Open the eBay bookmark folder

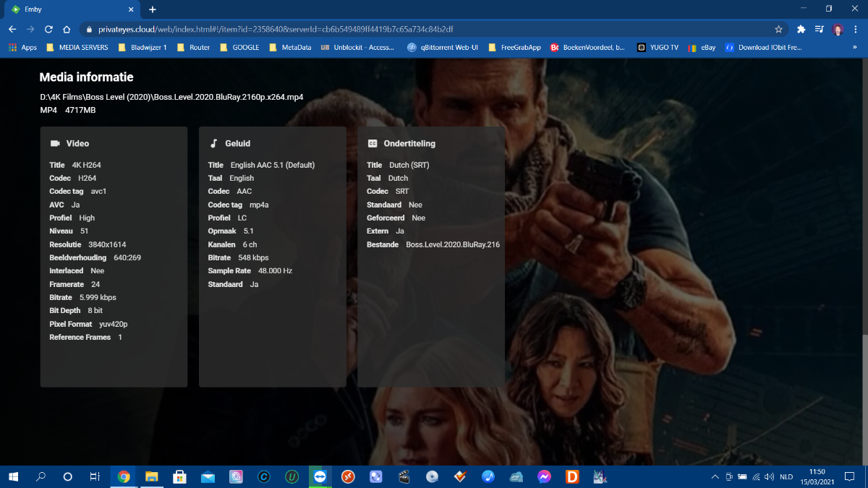pyautogui.click(x=702, y=48)
